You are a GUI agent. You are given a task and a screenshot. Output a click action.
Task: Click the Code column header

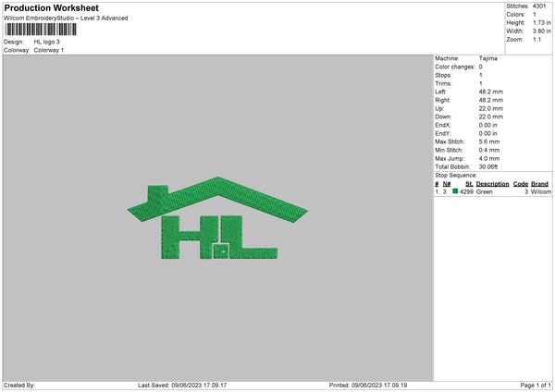pos(520,184)
